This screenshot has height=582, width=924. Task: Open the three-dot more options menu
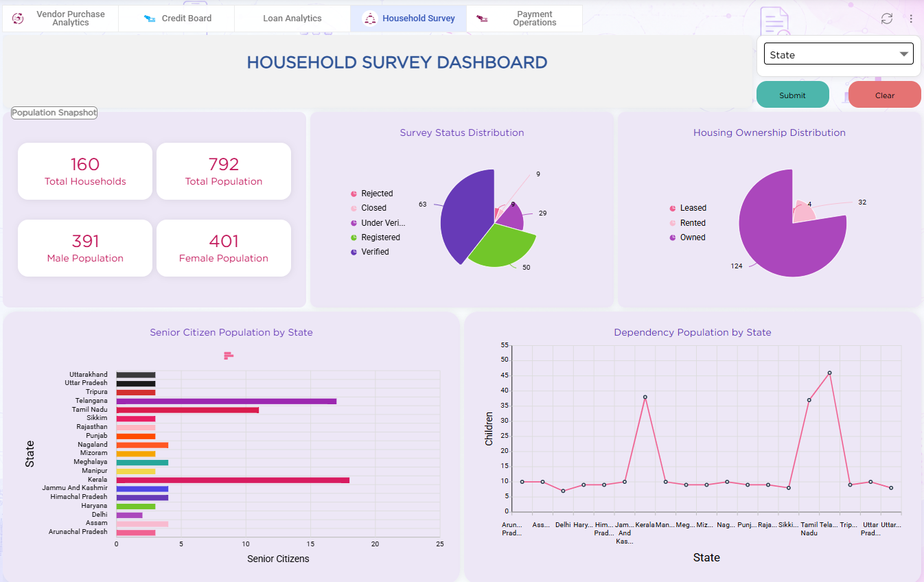[x=911, y=19]
